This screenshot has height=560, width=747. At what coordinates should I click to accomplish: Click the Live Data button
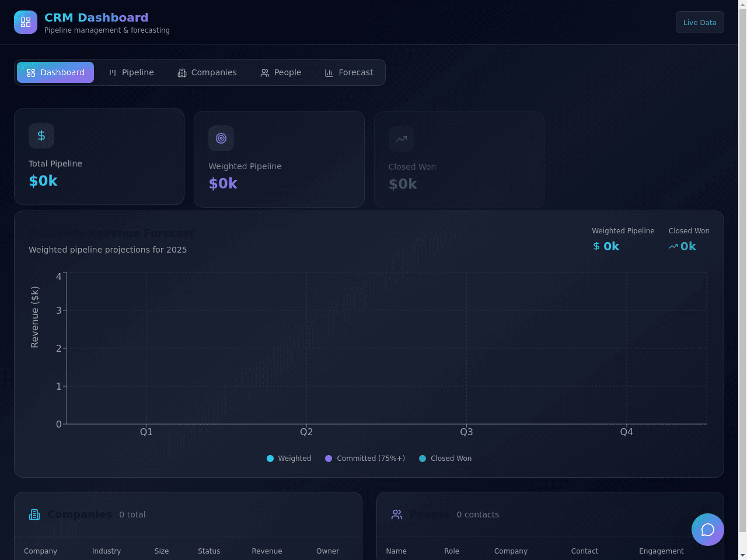point(700,22)
